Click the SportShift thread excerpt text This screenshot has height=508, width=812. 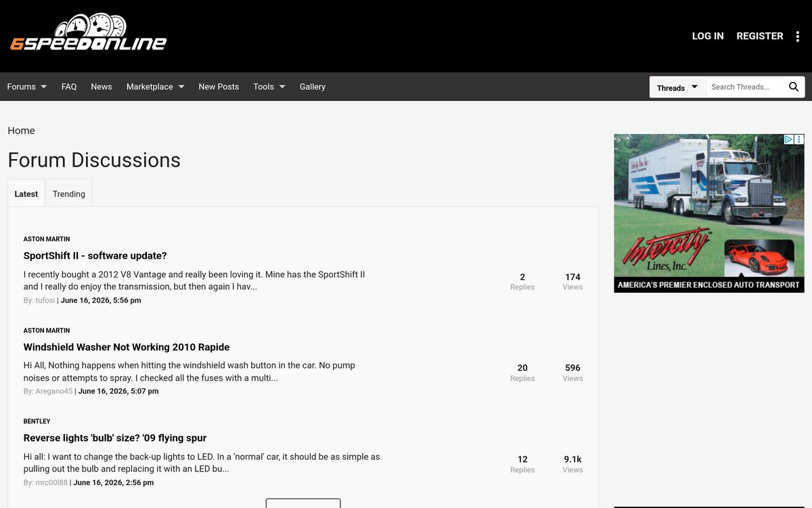(194, 280)
